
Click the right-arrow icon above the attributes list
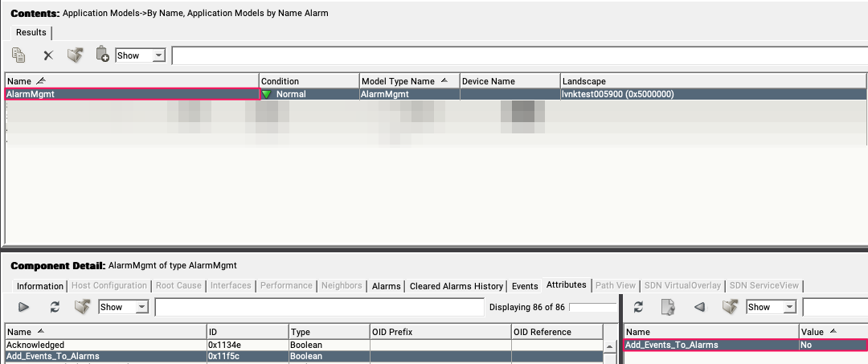[24, 307]
